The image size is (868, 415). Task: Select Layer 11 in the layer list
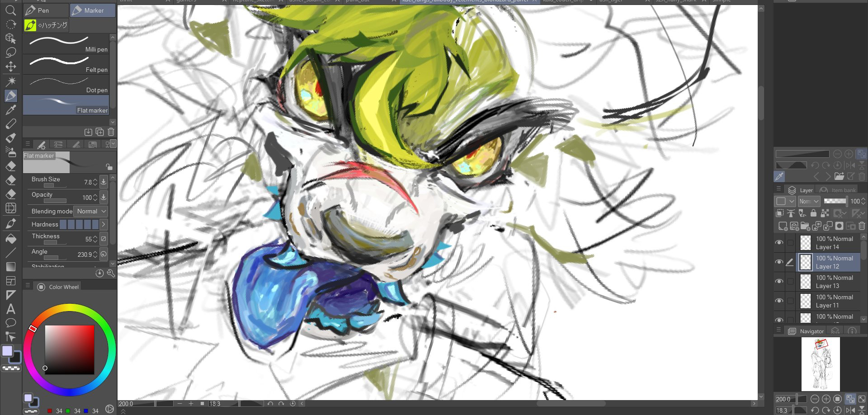834,301
